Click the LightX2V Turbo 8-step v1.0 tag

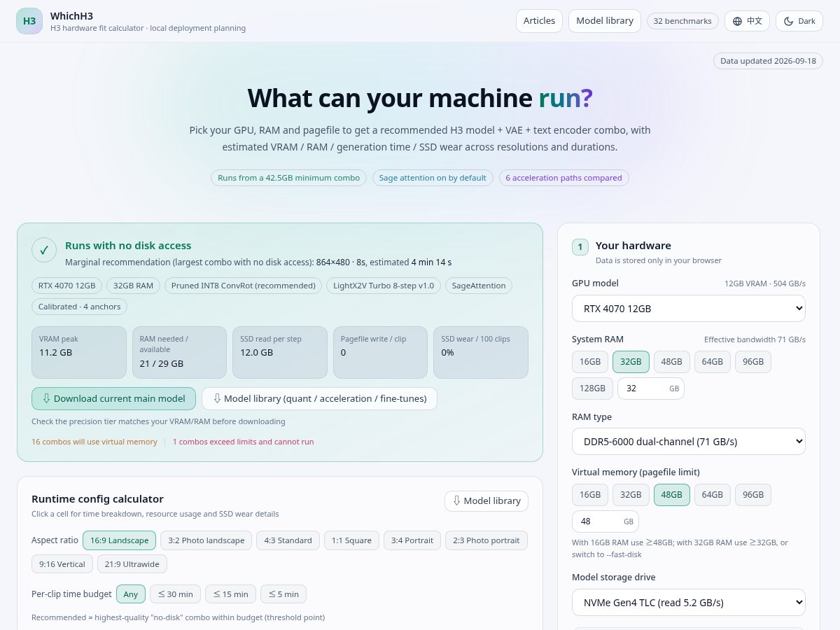click(384, 286)
